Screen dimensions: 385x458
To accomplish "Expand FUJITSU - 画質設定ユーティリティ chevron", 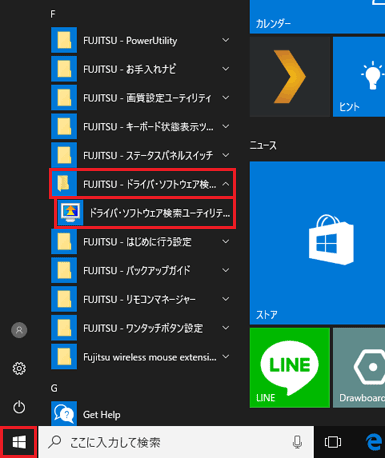I will pyautogui.click(x=226, y=98).
